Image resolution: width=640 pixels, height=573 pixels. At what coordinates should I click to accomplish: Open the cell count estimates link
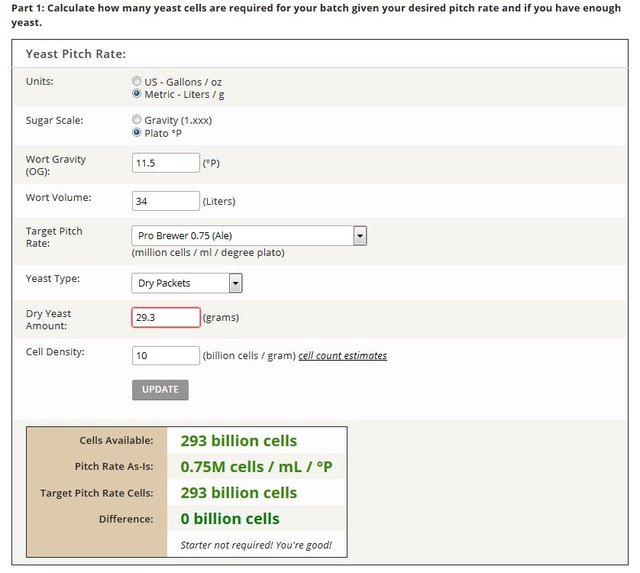(x=342, y=355)
